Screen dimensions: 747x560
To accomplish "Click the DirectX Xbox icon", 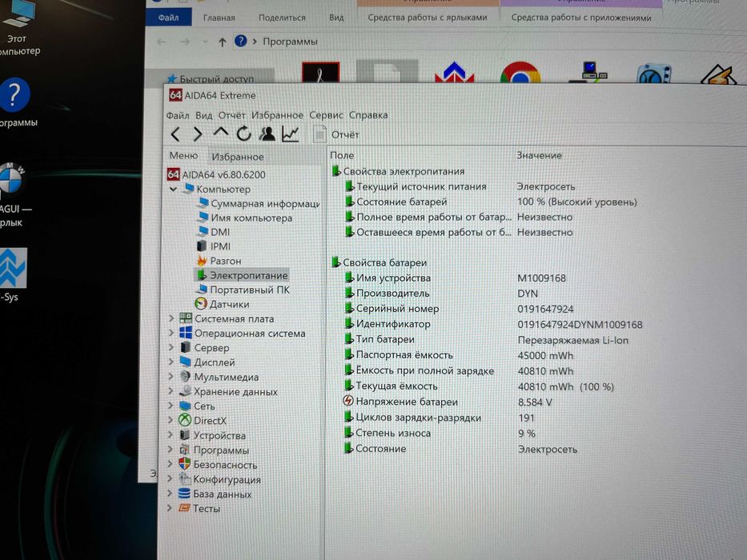I will (x=185, y=420).
